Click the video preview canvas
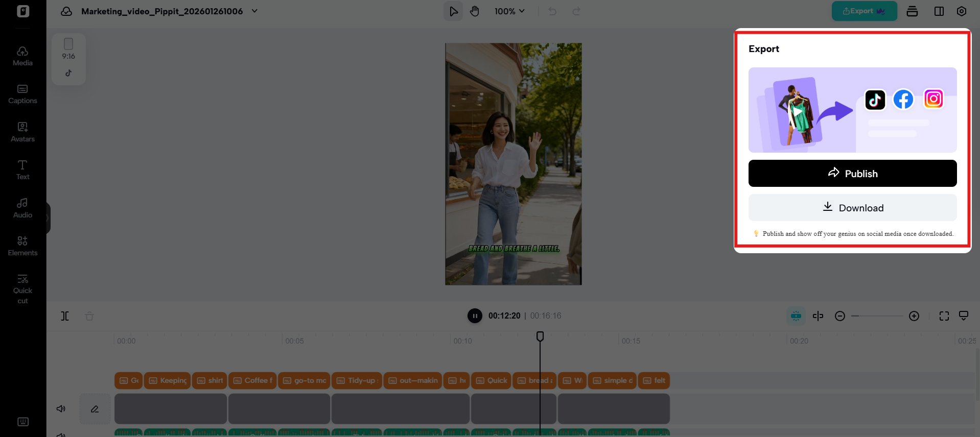The image size is (980, 437). tap(514, 164)
